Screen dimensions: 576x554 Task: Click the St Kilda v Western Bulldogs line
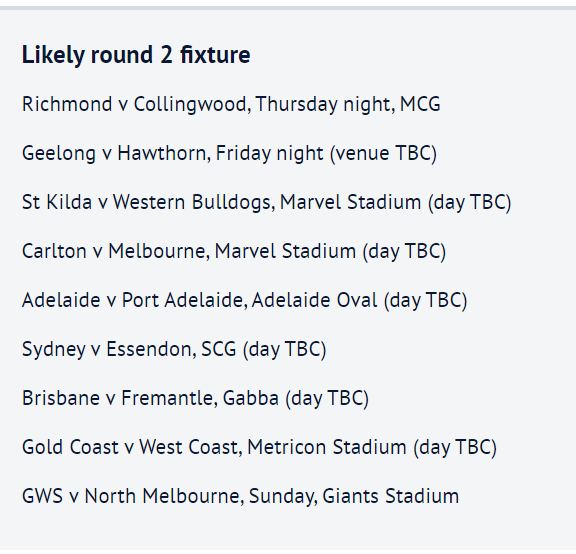[266, 202]
